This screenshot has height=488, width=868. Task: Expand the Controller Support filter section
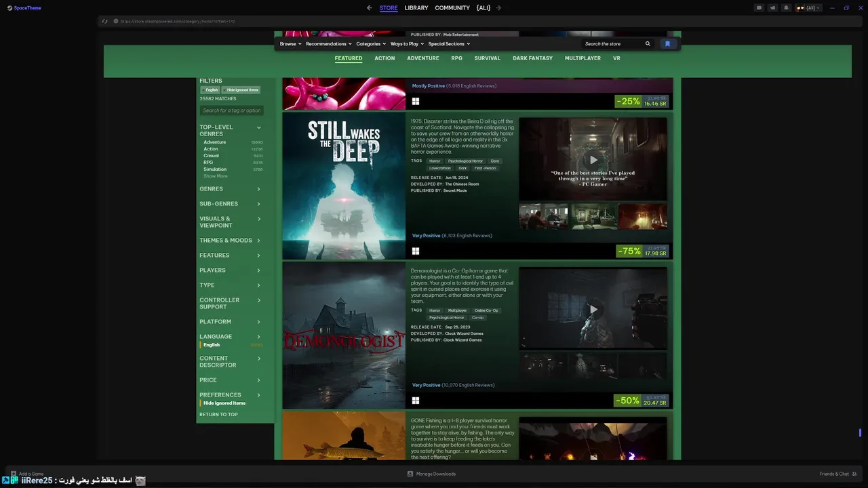tap(231, 304)
